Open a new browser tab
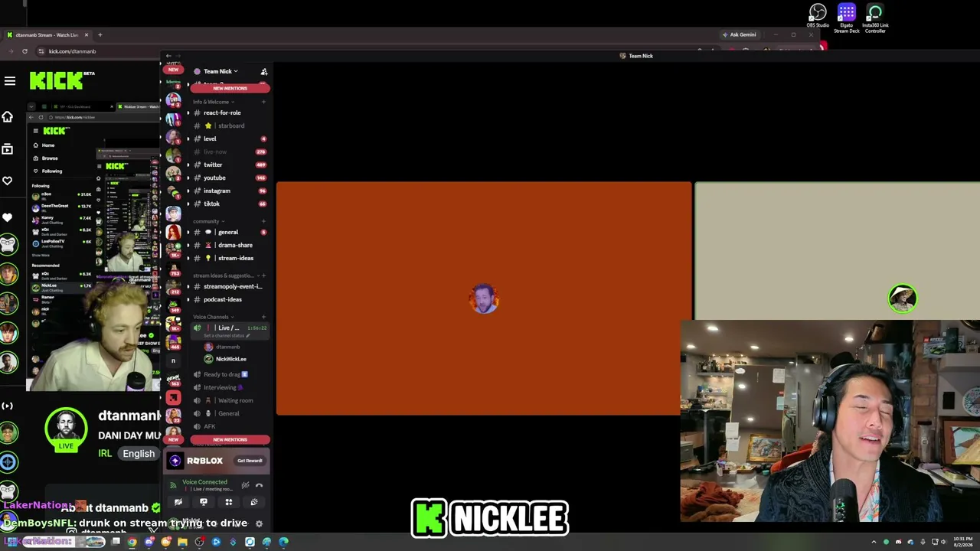 pos(100,34)
